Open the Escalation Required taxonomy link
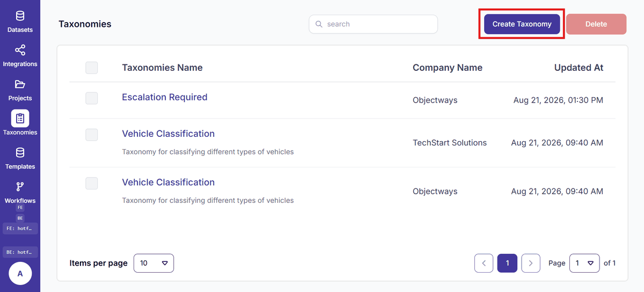The width and height of the screenshot is (644, 292). [x=165, y=97]
